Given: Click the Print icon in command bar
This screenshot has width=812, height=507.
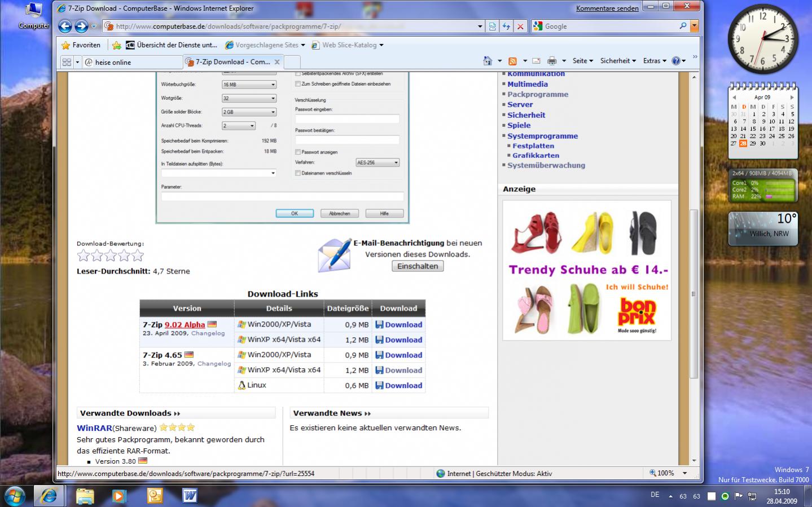Looking at the screenshot, I should pyautogui.click(x=552, y=61).
